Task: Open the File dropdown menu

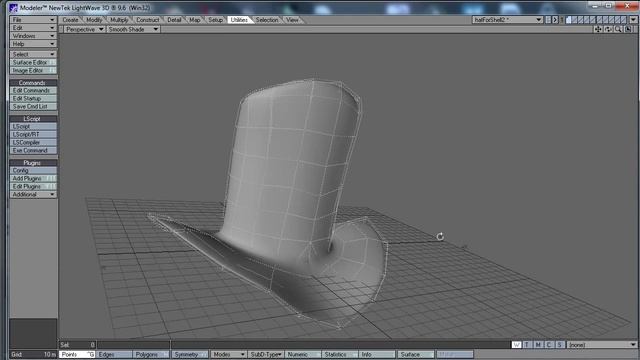Action: [33, 20]
